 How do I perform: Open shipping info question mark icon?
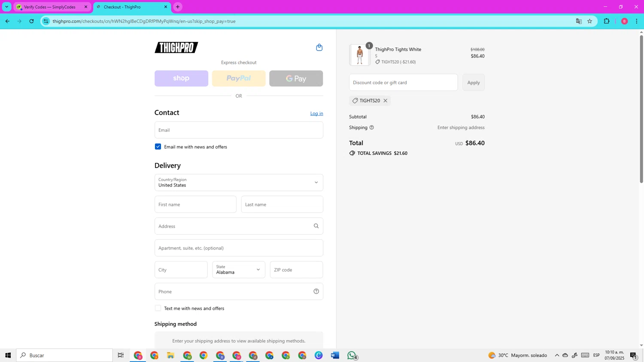[372, 127]
